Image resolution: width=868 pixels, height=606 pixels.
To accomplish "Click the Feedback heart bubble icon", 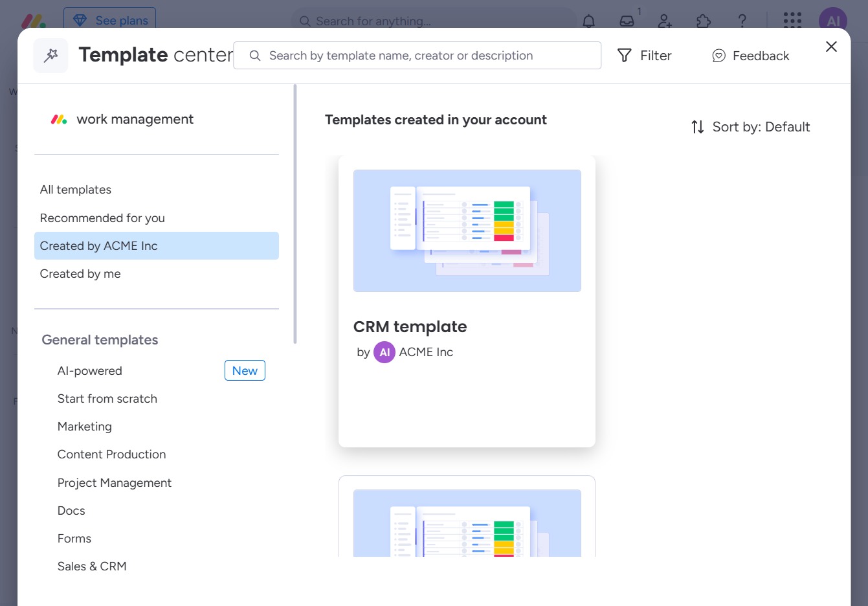I will 718,56.
